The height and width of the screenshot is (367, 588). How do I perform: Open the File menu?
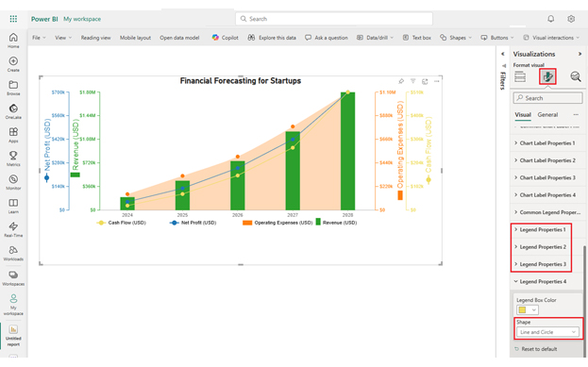click(x=39, y=38)
